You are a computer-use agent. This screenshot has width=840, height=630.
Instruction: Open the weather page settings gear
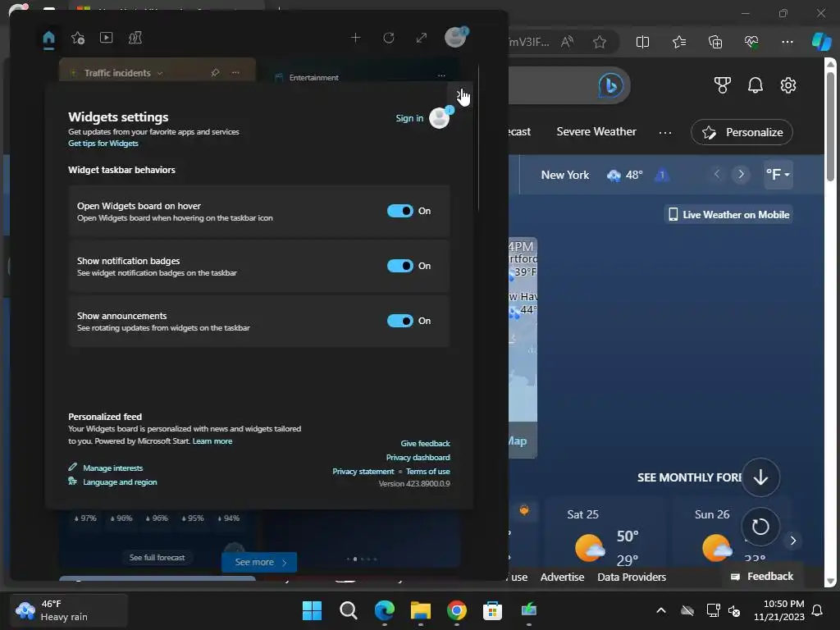point(788,85)
